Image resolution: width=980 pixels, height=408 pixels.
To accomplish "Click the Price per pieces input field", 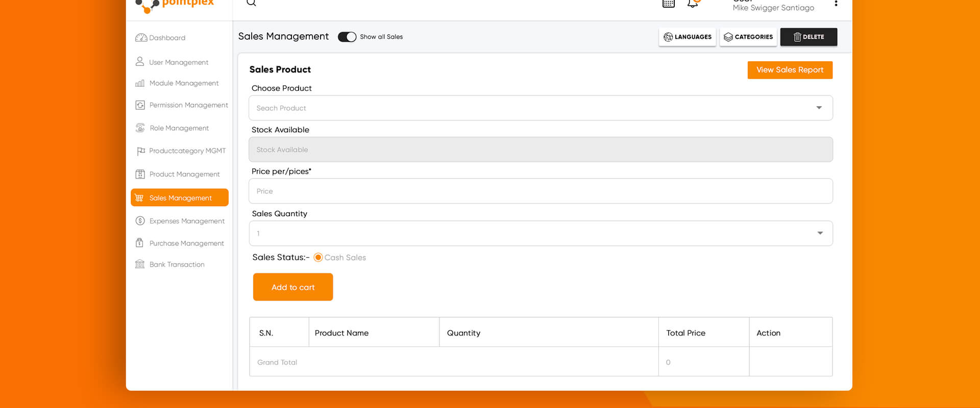I will click(x=541, y=191).
